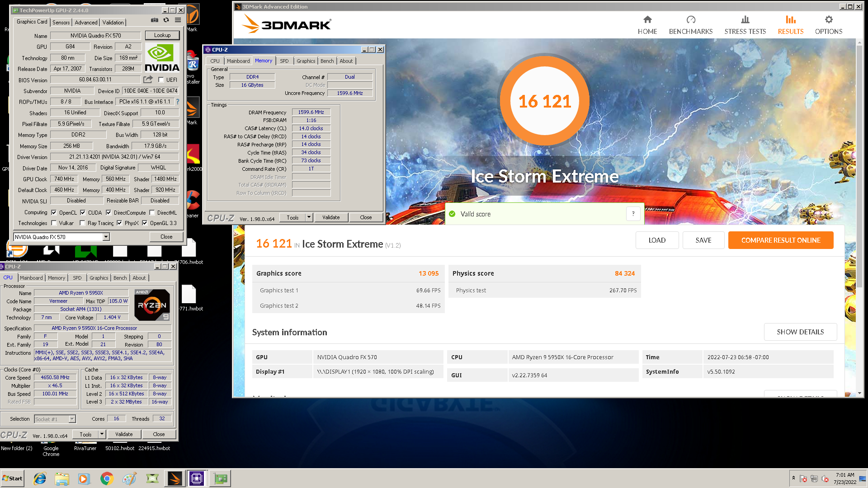Open Internet Explorer from the taskbar

tap(40, 479)
